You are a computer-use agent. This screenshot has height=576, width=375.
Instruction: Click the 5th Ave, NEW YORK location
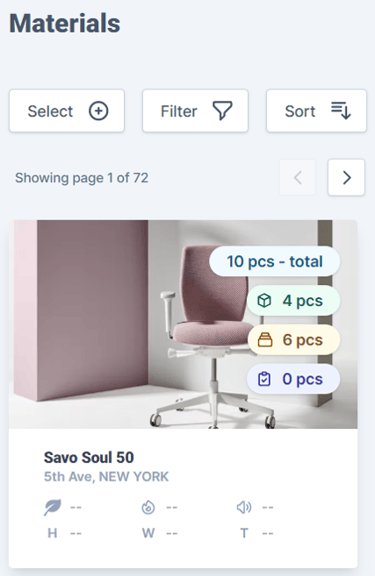pos(106,477)
